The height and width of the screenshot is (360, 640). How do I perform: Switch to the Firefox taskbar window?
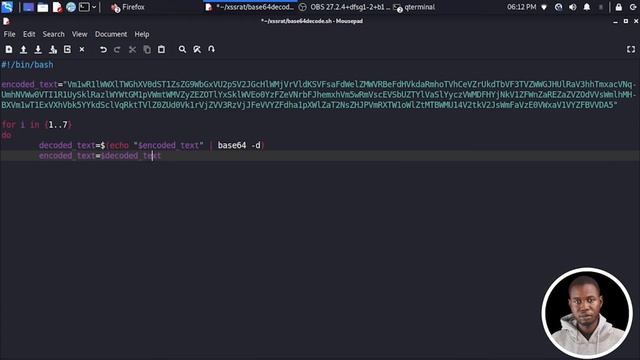point(128,7)
